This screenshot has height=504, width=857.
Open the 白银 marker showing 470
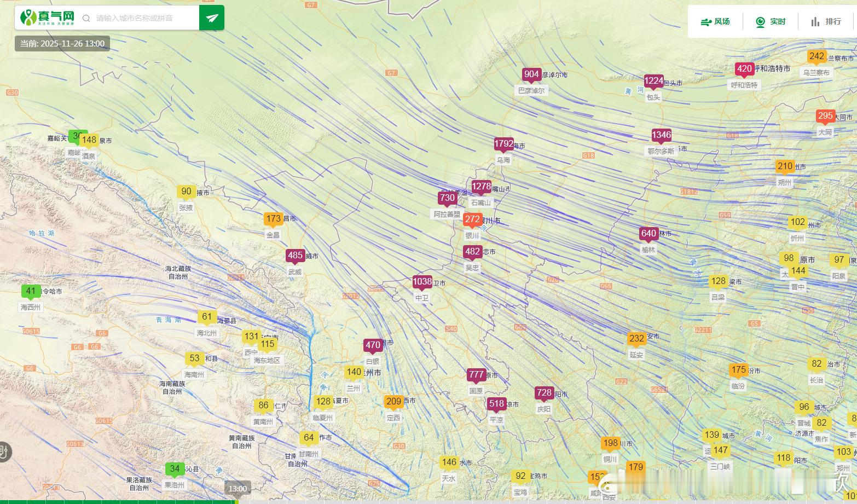373,345
